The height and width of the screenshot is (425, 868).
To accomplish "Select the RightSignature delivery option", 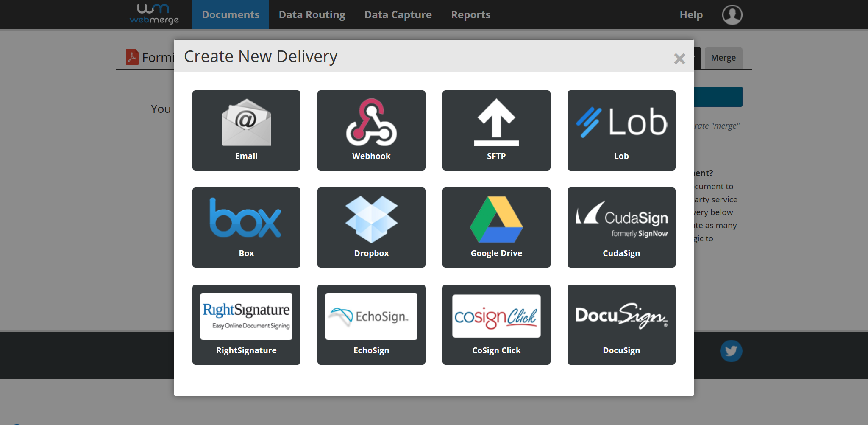I will (246, 324).
